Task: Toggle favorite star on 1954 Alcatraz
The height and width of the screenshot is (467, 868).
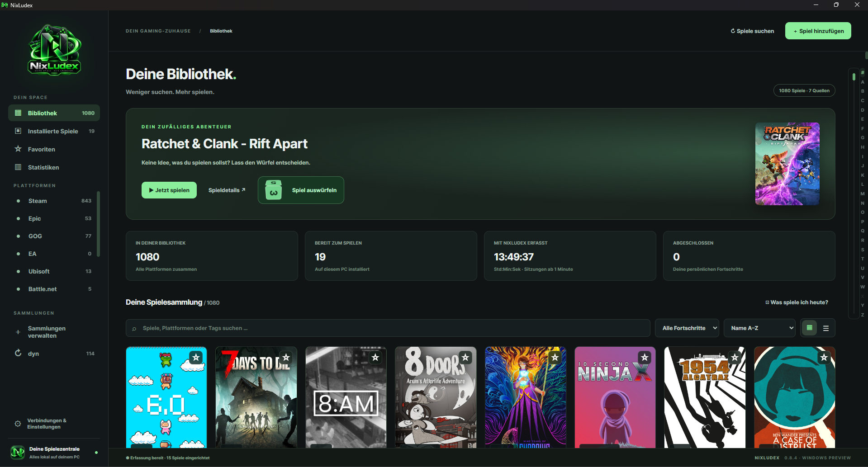Action: coord(735,358)
